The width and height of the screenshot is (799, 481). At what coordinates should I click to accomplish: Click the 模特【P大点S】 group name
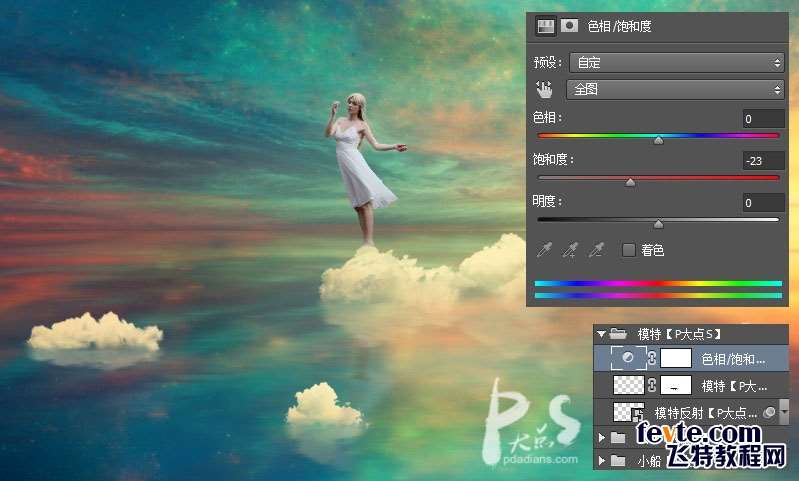(680, 334)
